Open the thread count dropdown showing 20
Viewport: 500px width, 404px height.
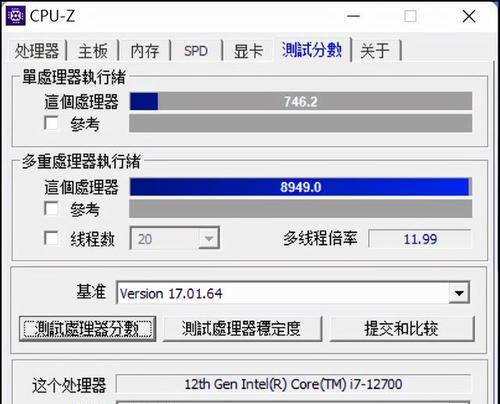point(174,238)
